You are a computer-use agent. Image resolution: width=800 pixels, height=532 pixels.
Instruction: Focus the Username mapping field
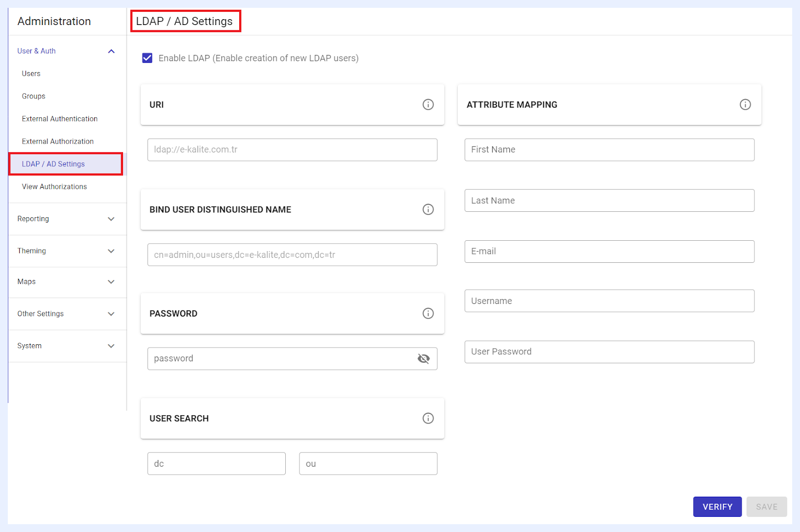[609, 301]
